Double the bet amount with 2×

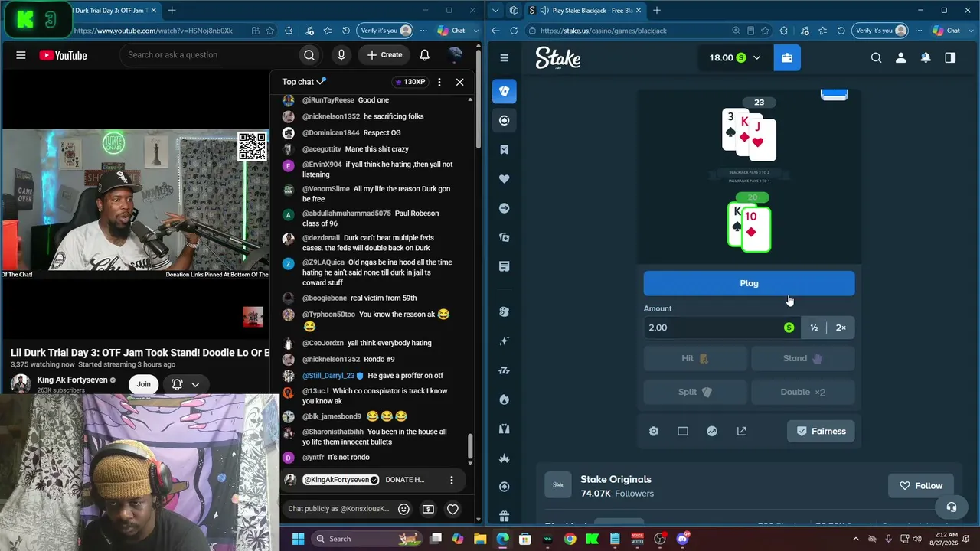click(x=841, y=328)
